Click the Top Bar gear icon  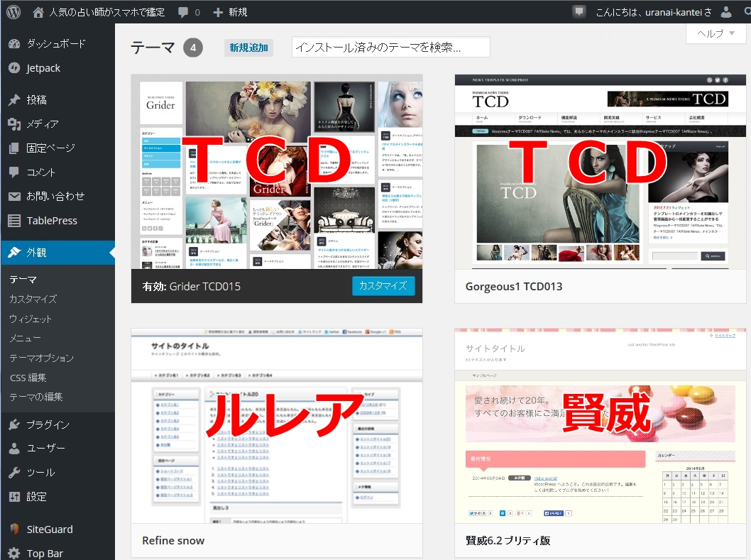pos(14,554)
